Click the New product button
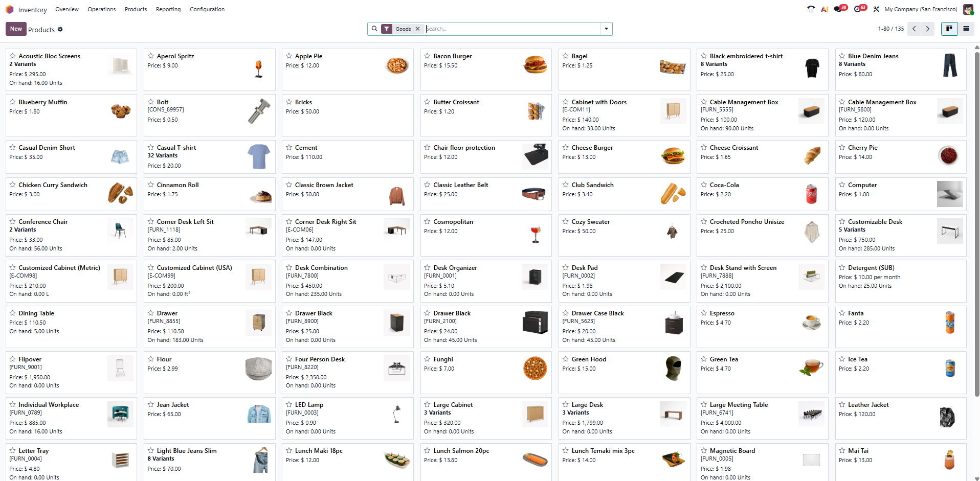This screenshot has height=481, width=980. click(15, 29)
